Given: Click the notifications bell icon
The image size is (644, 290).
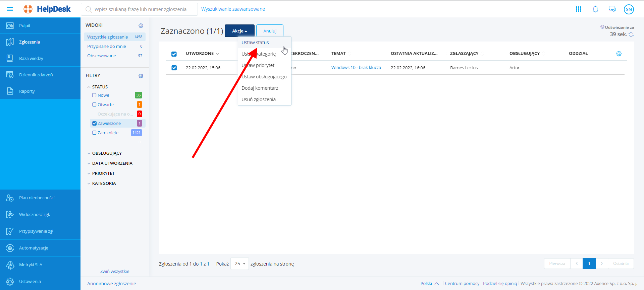Looking at the screenshot, I should tap(595, 9).
